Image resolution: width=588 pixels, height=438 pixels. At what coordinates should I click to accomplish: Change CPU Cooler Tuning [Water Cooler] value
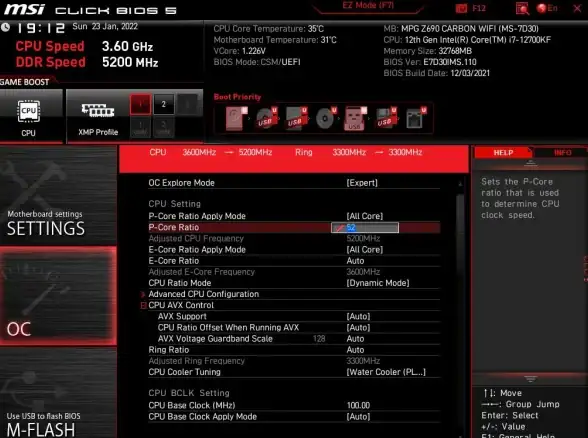pos(386,372)
